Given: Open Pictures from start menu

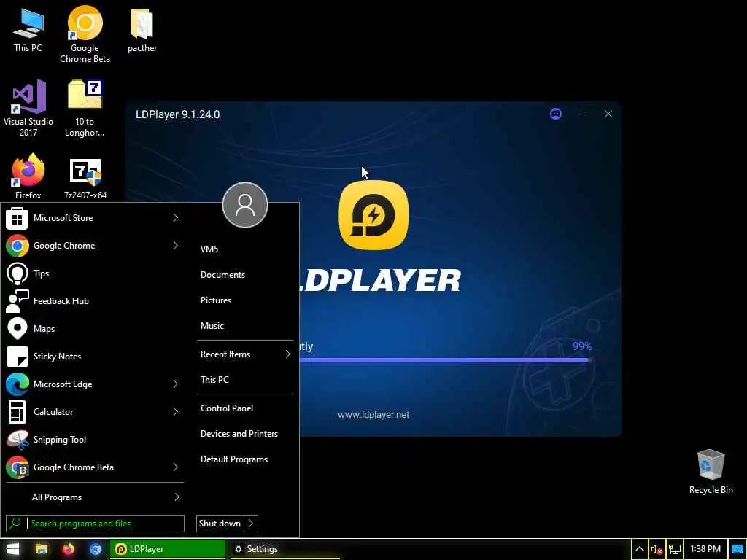Looking at the screenshot, I should point(216,300).
